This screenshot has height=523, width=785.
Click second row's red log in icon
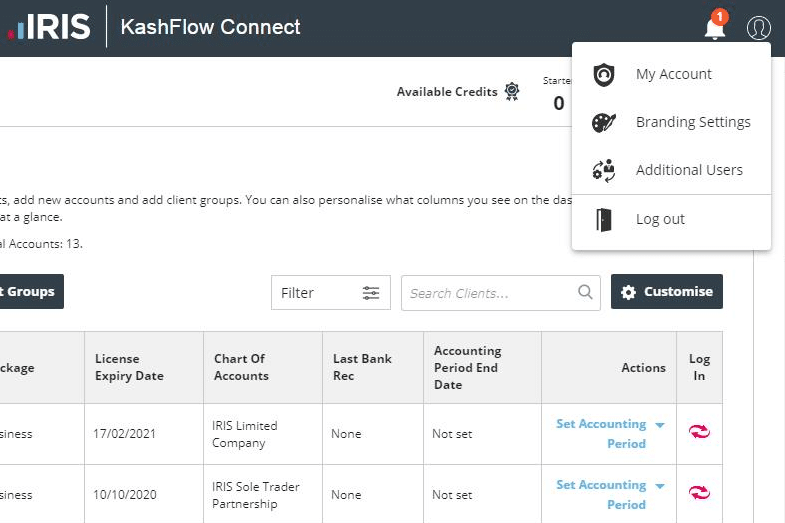tap(699, 492)
